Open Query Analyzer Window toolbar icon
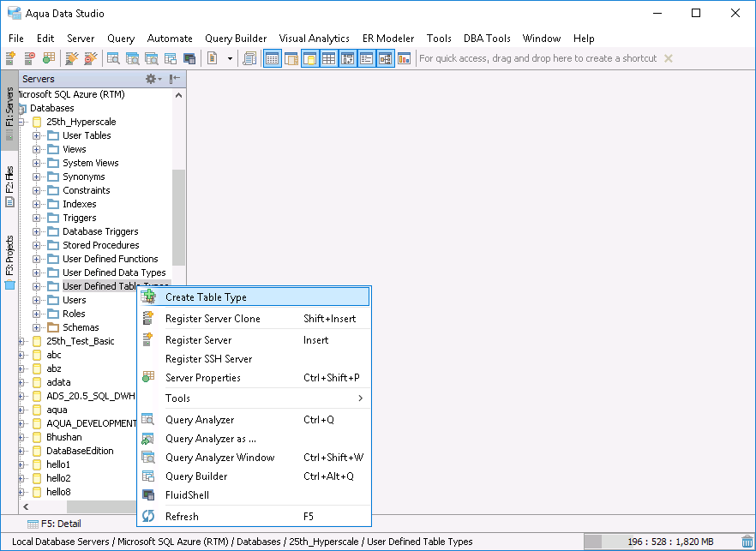The image size is (756, 551). click(x=152, y=58)
